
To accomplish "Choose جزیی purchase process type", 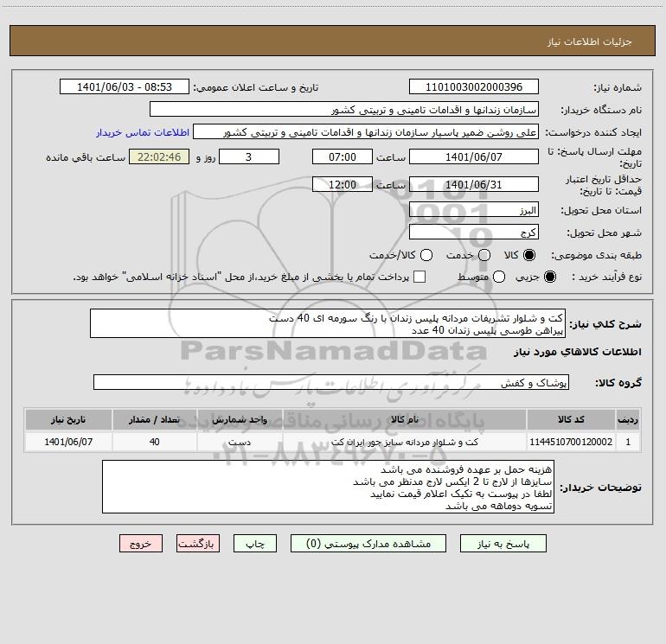I will click(x=549, y=277).
